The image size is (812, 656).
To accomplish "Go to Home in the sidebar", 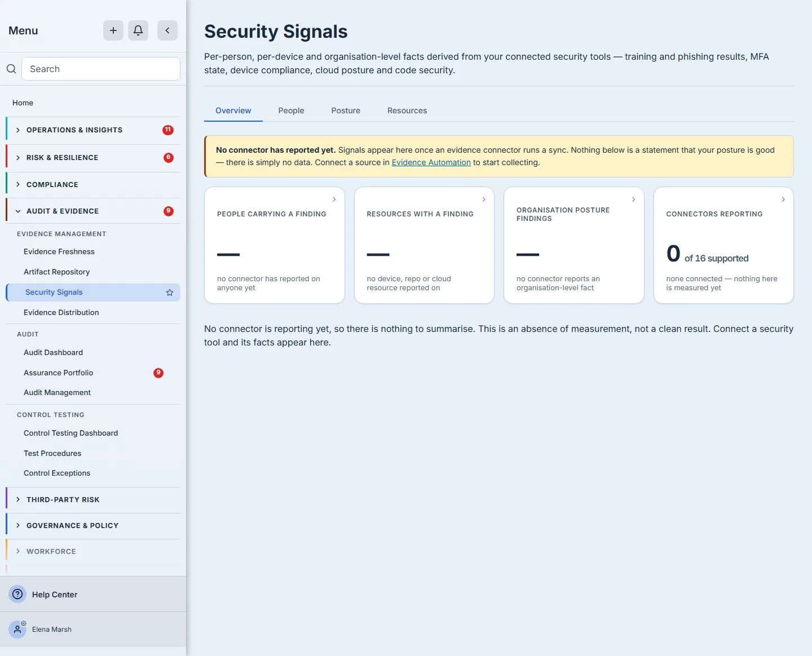I will point(23,103).
